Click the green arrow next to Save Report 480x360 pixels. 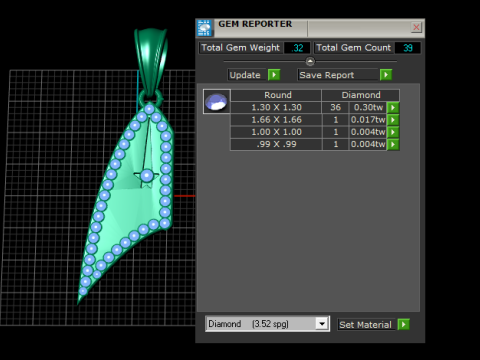tap(386, 75)
